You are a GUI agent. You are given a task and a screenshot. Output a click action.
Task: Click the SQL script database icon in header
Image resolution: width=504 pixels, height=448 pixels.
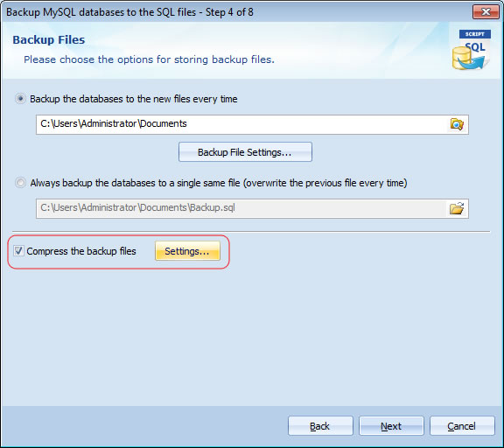click(472, 50)
